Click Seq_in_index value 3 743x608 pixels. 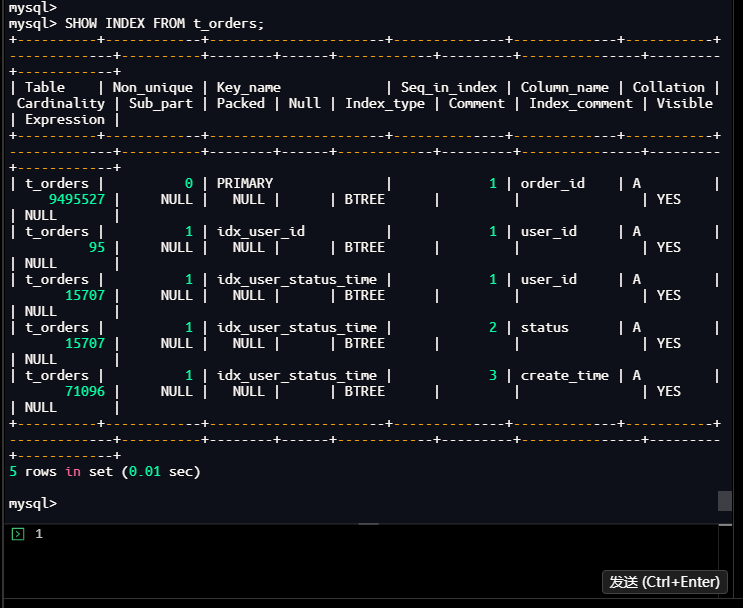pyautogui.click(x=493, y=375)
